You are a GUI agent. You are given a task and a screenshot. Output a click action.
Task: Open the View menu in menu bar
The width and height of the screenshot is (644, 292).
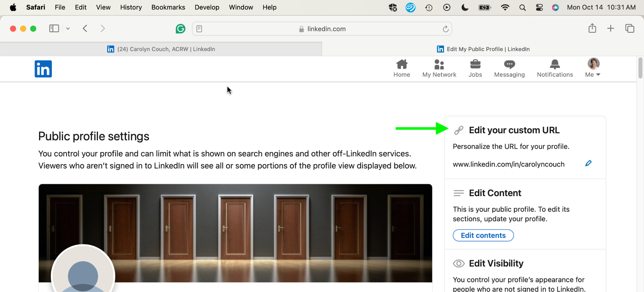103,7
